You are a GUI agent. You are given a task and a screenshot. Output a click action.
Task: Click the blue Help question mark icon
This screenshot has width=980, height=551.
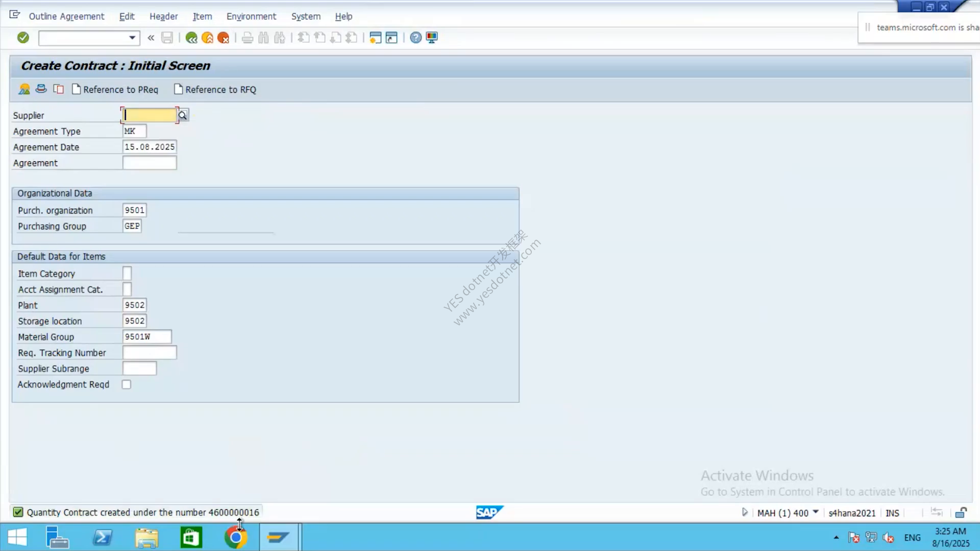[416, 38]
